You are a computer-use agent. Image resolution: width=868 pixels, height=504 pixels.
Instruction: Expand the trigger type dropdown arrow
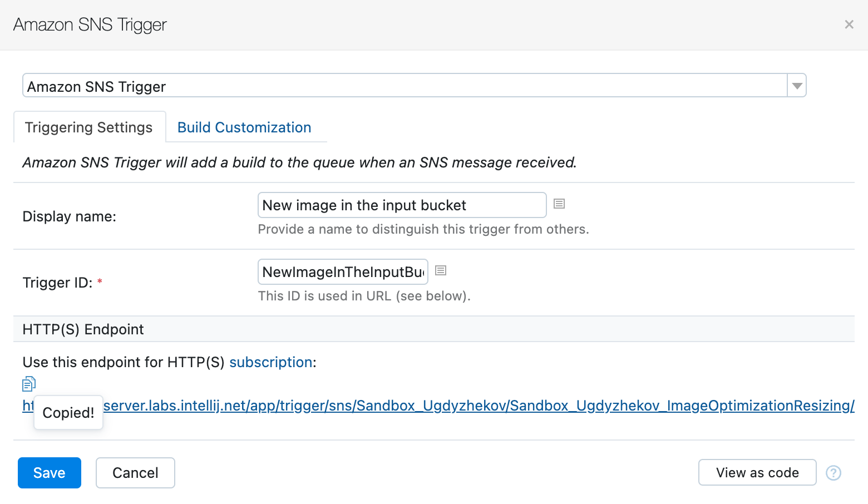click(797, 86)
